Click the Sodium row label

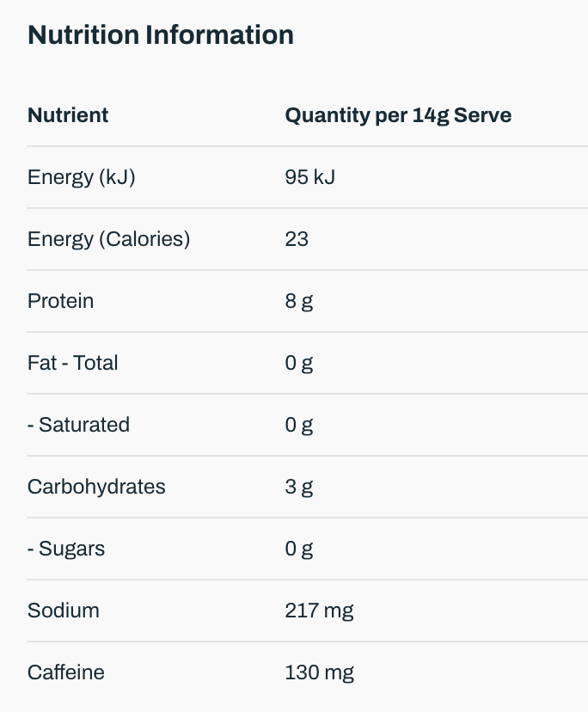tap(64, 611)
